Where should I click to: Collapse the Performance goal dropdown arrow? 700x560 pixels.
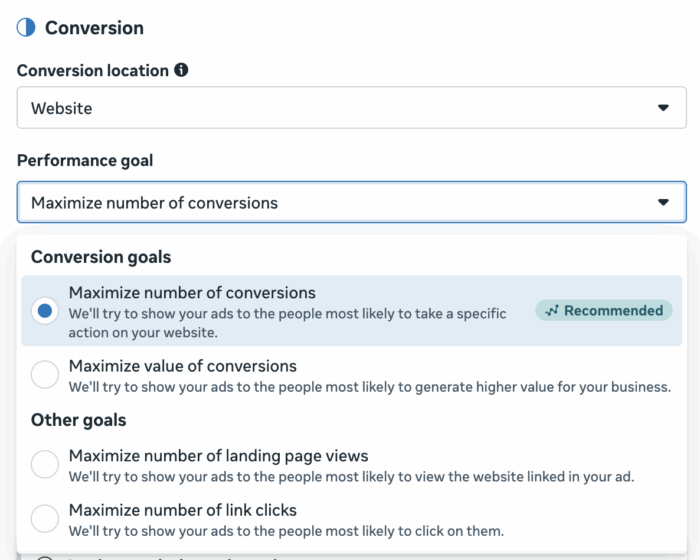click(x=662, y=202)
